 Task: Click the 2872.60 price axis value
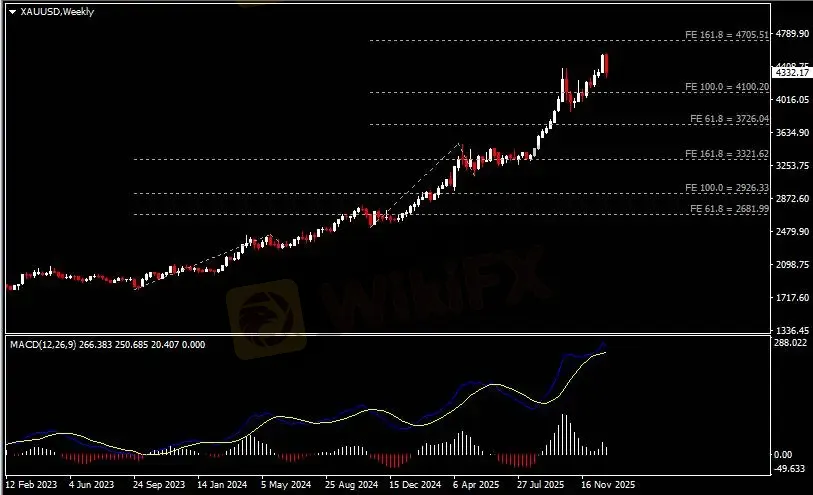coord(792,199)
